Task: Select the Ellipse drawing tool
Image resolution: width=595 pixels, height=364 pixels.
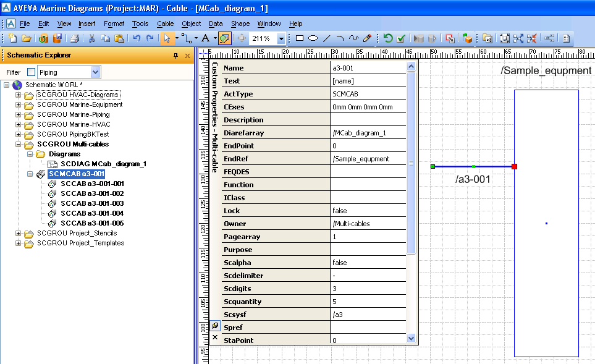Action: [x=313, y=38]
